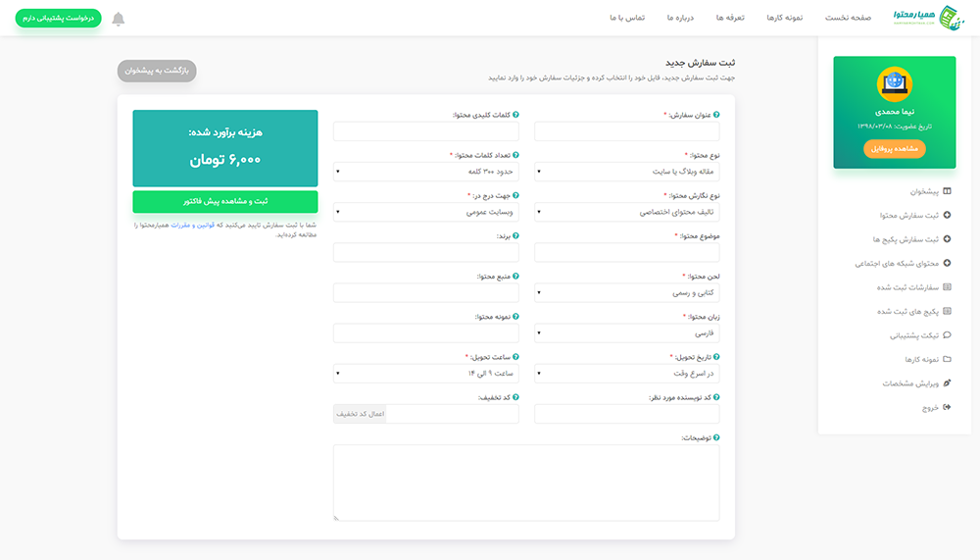
Task: Click the پیشخوان dashboard icon in the sidebar
Action: coord(947,191)
